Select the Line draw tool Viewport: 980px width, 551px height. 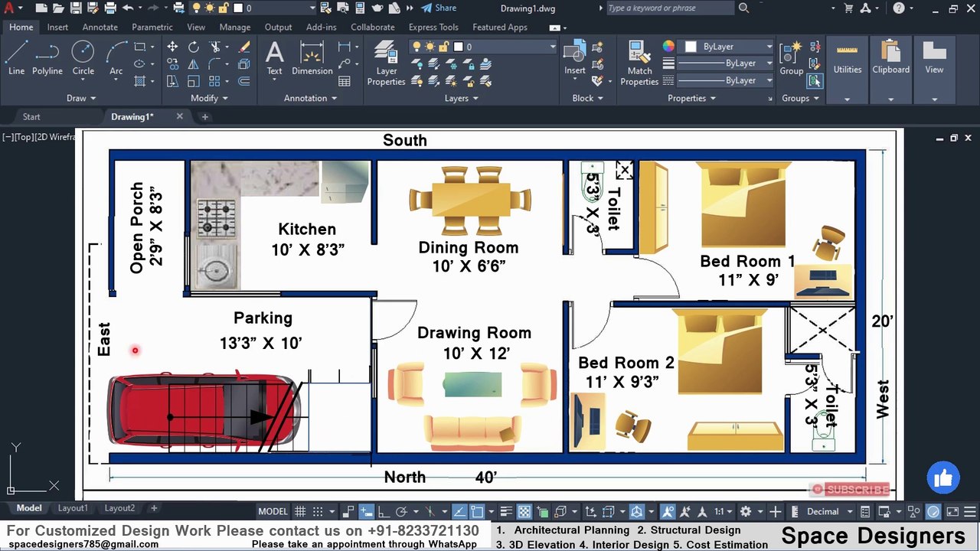tap(16, 58)
